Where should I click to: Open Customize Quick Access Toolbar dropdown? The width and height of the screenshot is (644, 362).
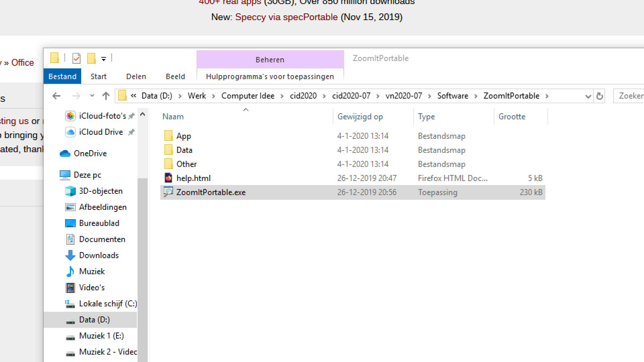click(104, 59)
